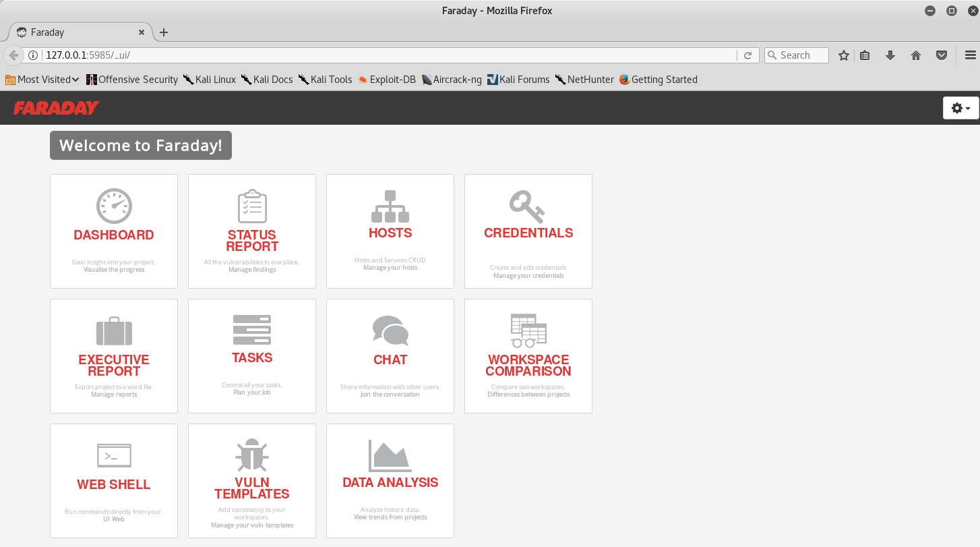This screenshot has width=980, height=547.
Task: Click "Join the conversation" text
Action: 390,395
